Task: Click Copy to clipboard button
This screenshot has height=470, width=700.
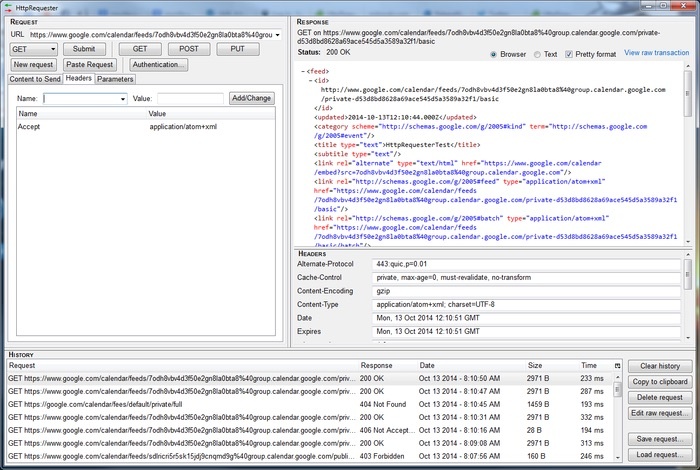Action: tap(660, 382)
